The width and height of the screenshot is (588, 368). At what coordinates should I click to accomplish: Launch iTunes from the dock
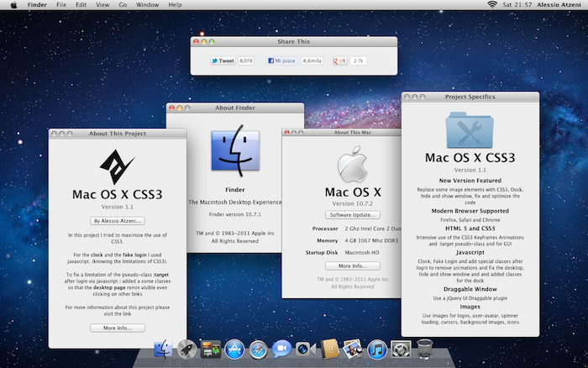click(x=377, y=350)
